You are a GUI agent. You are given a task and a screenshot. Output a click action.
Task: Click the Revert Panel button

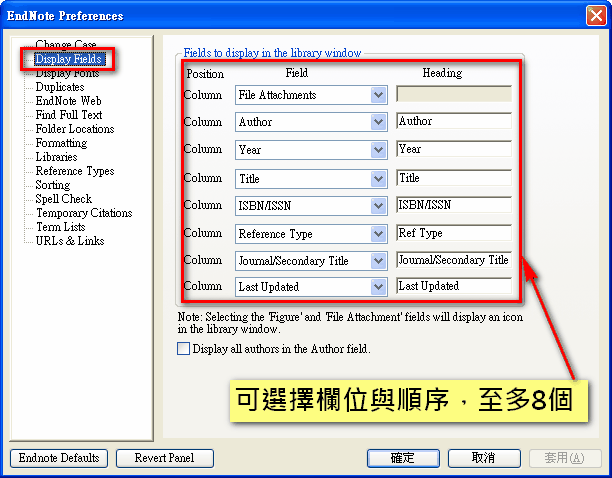click(165, 458)
